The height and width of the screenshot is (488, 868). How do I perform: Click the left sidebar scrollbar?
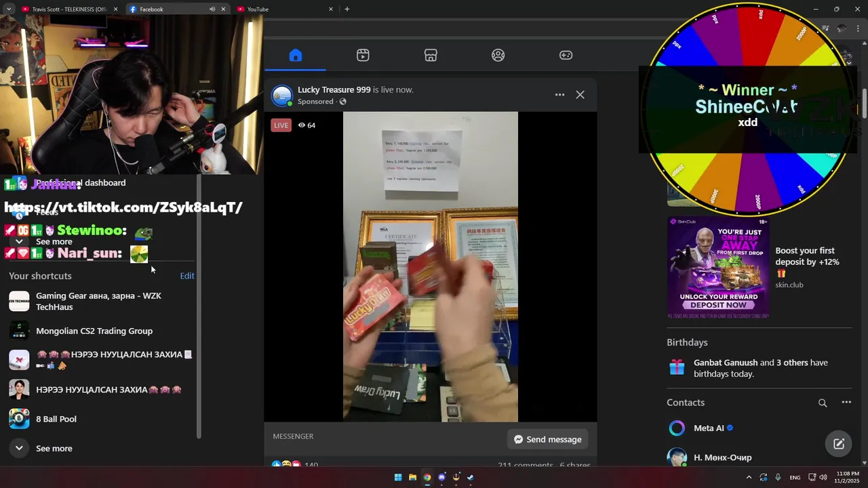(x=199, y=305)
